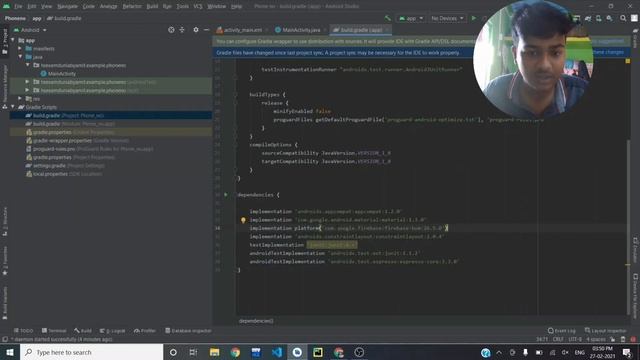Screen dimensions: 640x360
Task: Click the yellow warning indicator atop the editor scrollbar
Action: [x=628, y=61]
